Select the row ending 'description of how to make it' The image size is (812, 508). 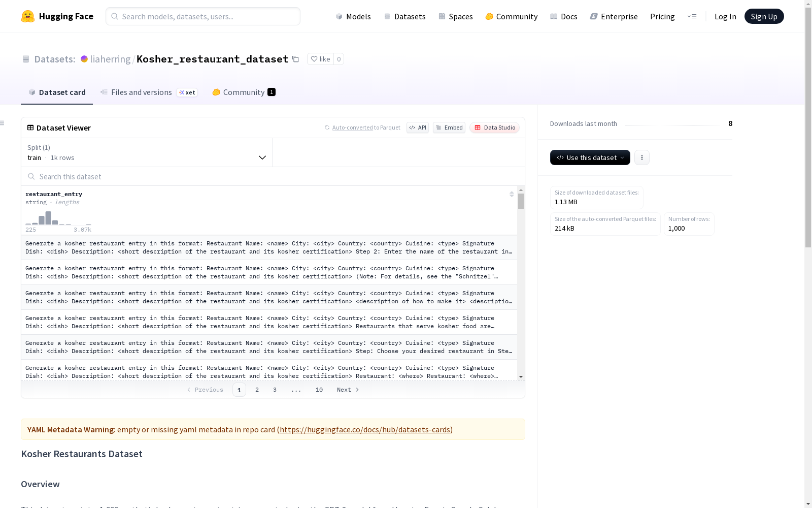[x=269, y=297]
